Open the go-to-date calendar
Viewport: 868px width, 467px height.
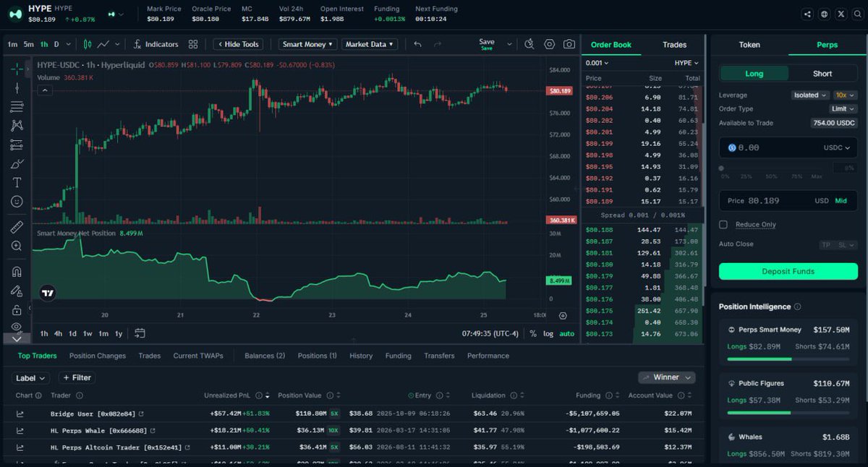[140, 333]
